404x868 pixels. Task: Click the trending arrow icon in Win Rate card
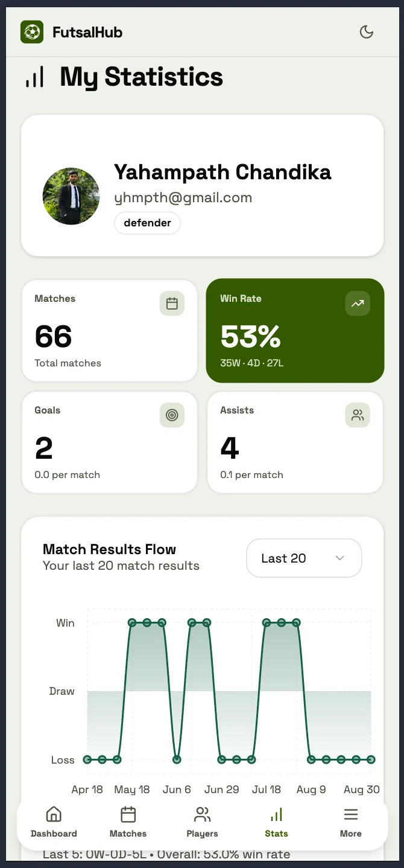[x=358, y=304]
